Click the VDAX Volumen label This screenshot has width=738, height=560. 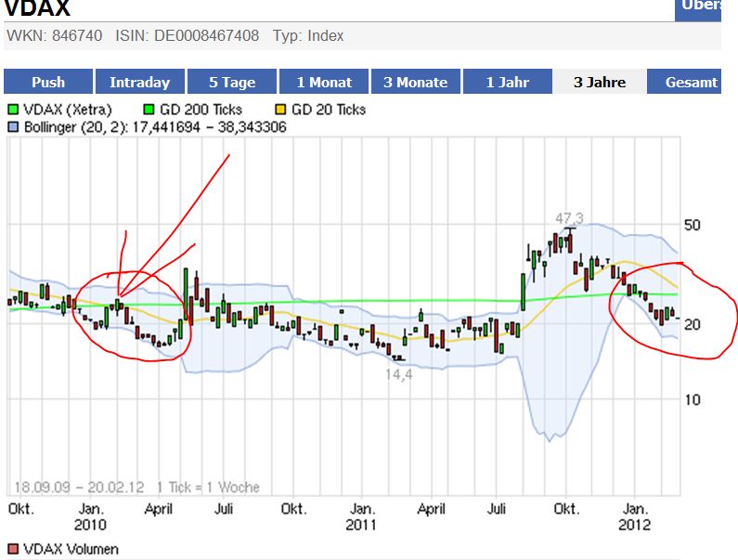click(x=71, y=549)
